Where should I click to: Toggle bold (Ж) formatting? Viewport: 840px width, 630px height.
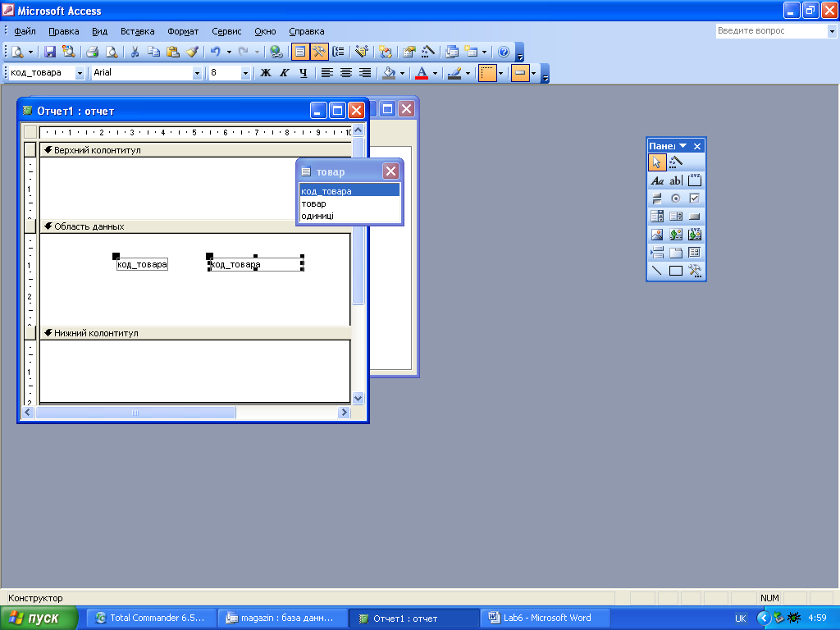266,73
